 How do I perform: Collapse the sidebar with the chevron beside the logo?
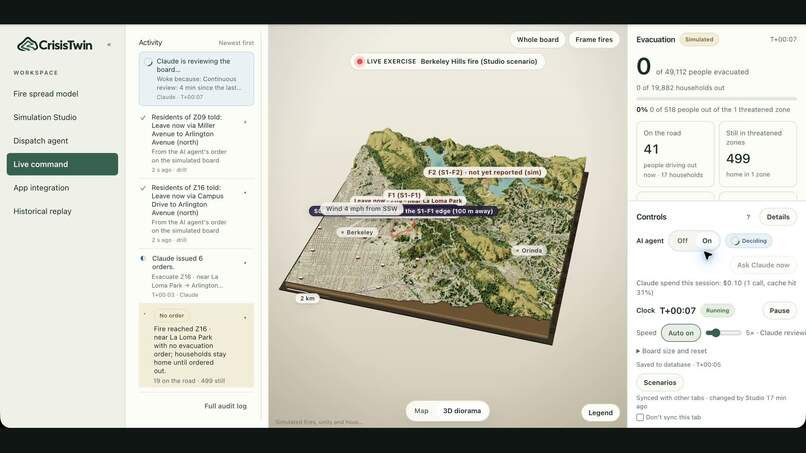[x=109, y=45]
